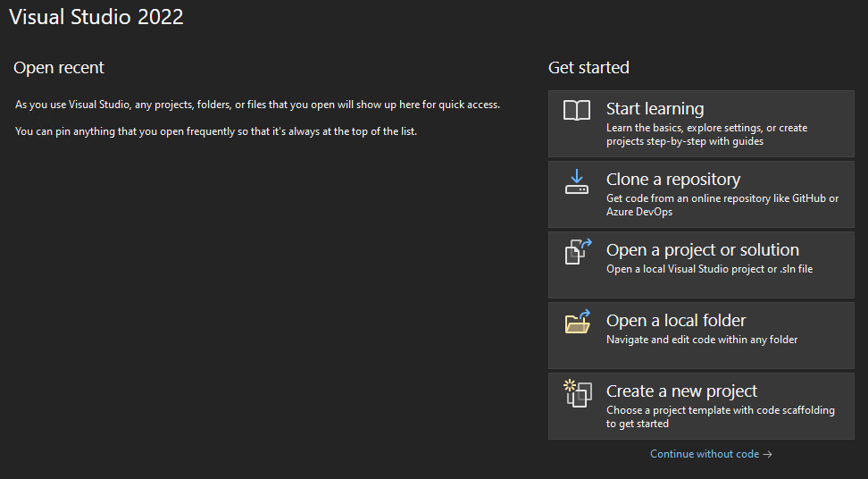This screenshot has width=868, height=479.
Task: Launch the Create a new project title
Action: 681,391
